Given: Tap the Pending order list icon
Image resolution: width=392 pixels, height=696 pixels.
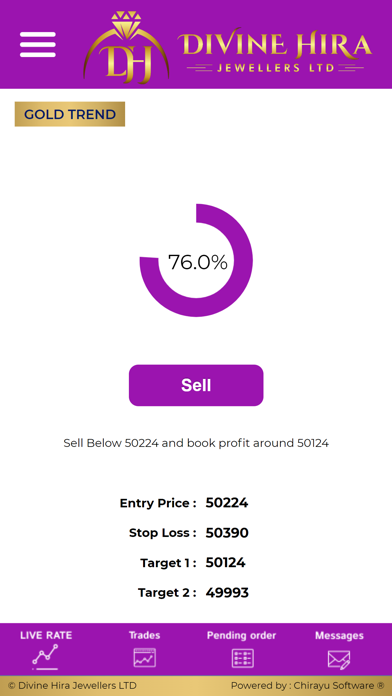Looking at the screenshot, I should coord(242,658).
